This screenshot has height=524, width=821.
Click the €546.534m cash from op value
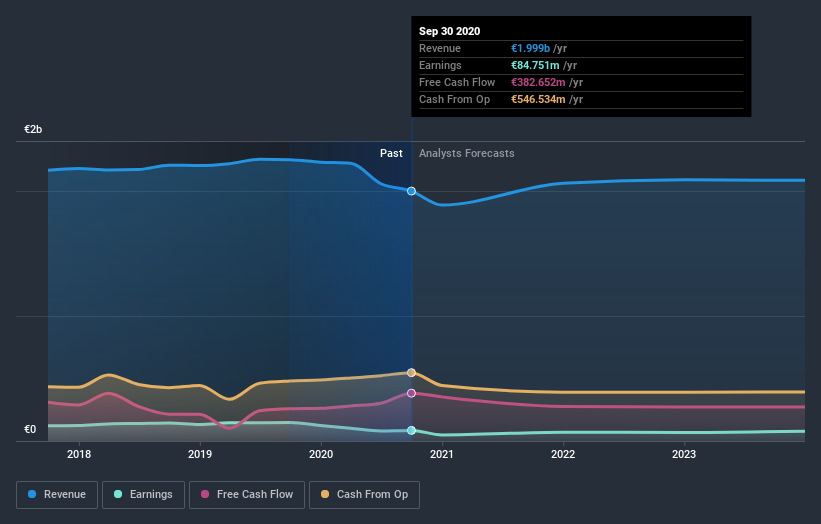[538, 99]
